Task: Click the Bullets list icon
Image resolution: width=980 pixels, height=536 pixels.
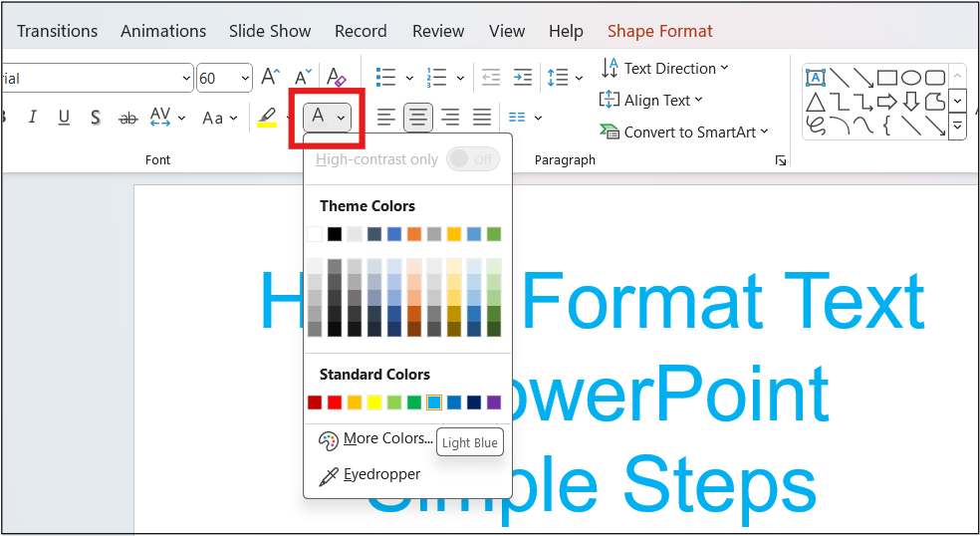Action: point(386,78)
